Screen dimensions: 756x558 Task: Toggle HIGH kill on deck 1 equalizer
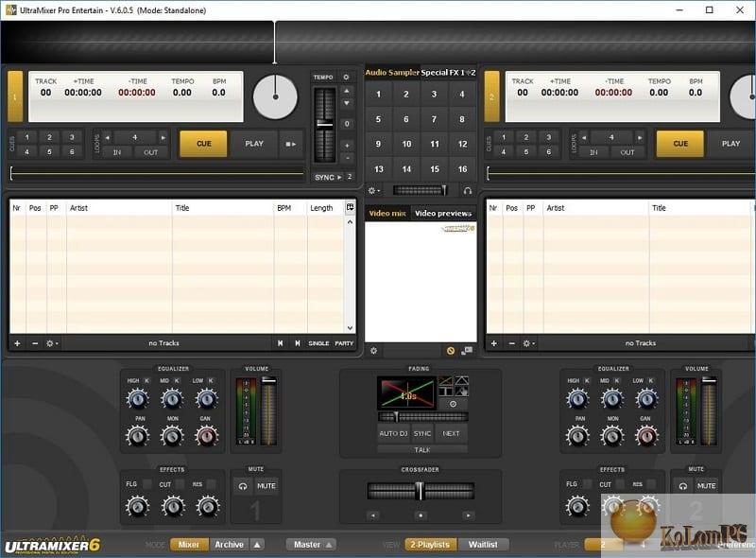(x=147, y=381)
